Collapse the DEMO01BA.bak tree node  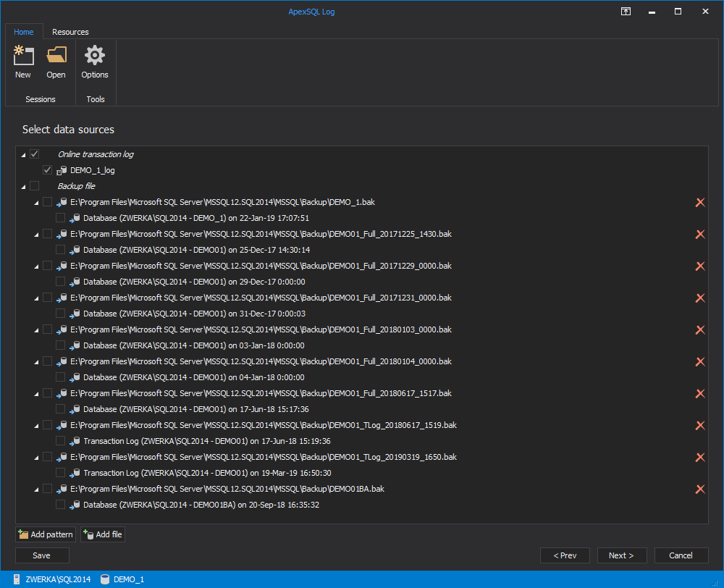click(36, 490)
